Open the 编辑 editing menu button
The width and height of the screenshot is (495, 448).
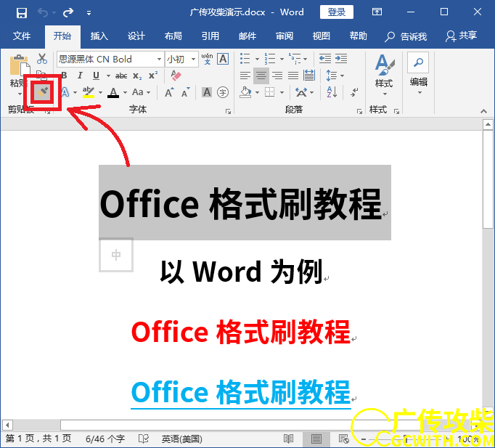[x=419, y=74]
